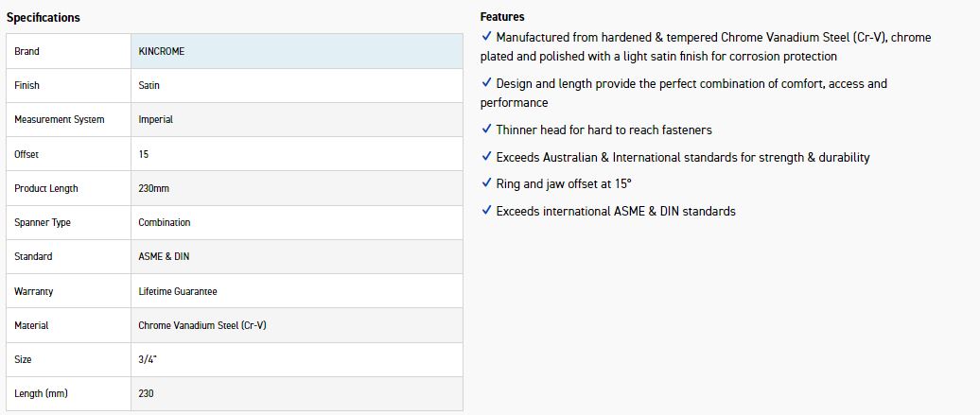
Task: Select the 3/4" size value
Action: point(148,359)
